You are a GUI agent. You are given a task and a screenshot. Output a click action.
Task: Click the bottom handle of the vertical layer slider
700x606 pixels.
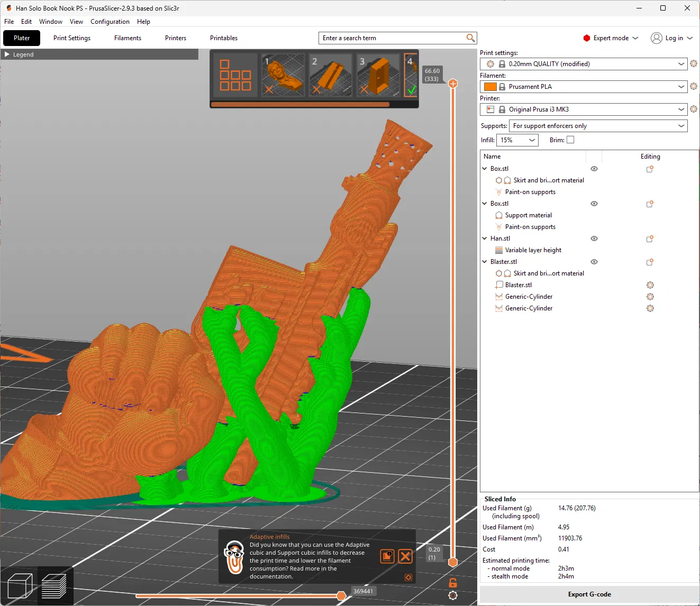tap(453, 562)
